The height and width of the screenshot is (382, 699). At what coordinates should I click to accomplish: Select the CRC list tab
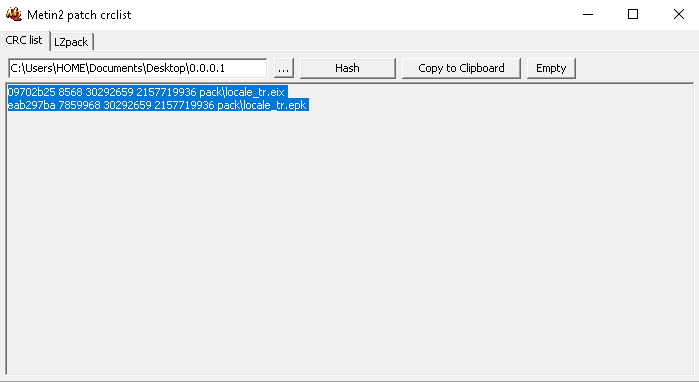pyautogui.click(x=24, y=40)
